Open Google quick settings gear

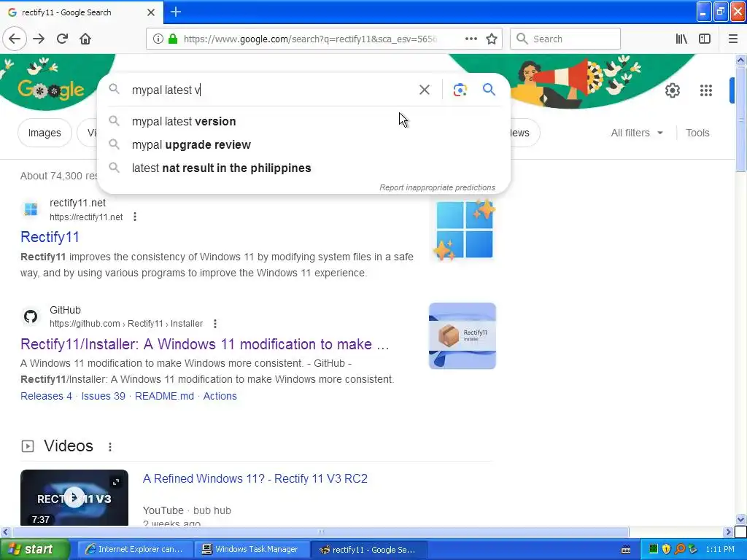tap(672, 90)
